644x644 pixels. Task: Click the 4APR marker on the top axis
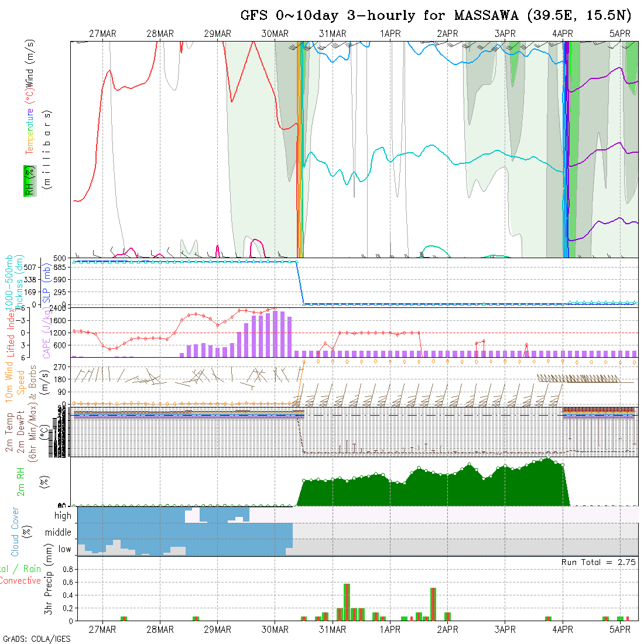click(563, 34)
